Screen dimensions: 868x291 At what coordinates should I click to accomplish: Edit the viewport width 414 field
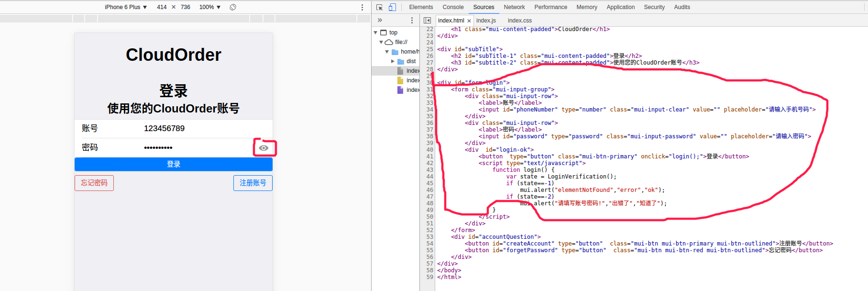click(162, 7)
